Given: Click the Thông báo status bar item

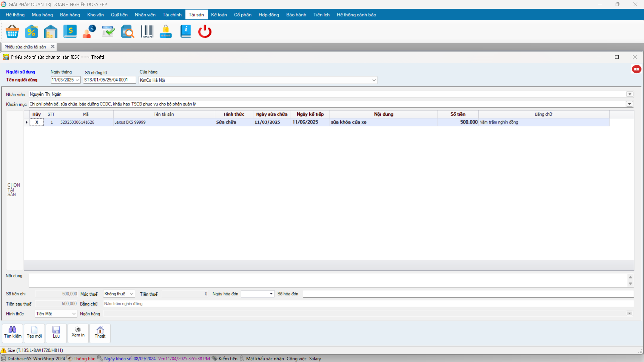Looking at the screenshot, I should [85, 358].
